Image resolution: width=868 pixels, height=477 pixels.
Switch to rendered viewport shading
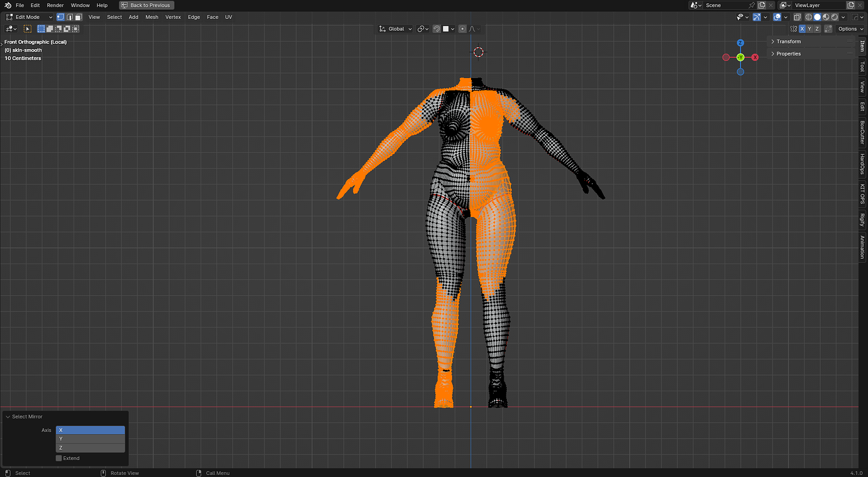[835, 17]
